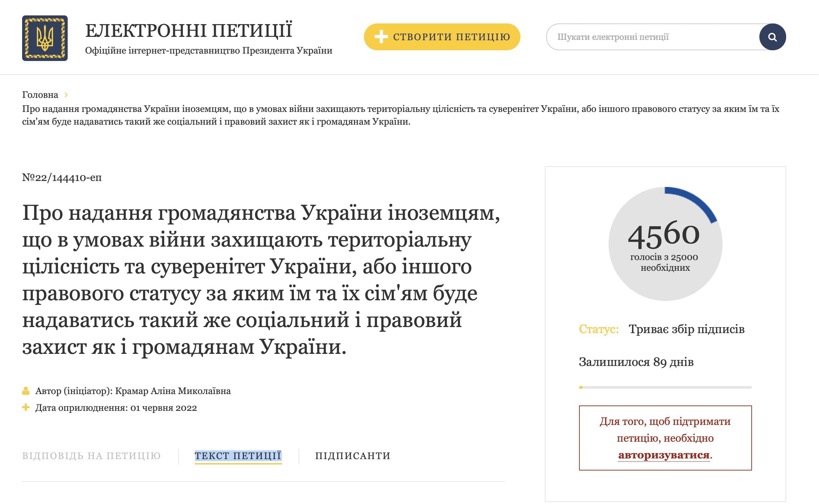The height and width of the screenshot is (504, 819).
Task: Click the magnifying glass search button
Action: [772, 37]
